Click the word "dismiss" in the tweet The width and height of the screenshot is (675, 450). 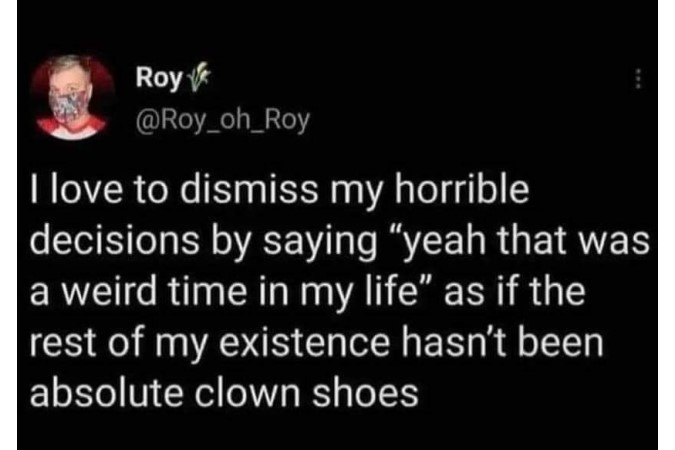pyautogui.click(x=249, y=190)
